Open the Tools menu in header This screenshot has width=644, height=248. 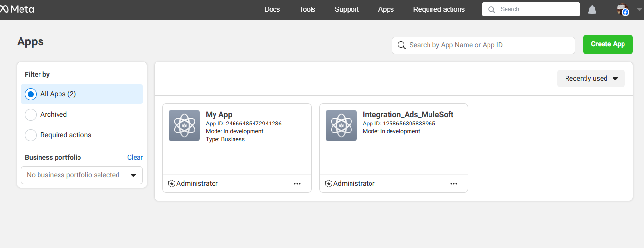pyautogui.click(x=307, y=9)
